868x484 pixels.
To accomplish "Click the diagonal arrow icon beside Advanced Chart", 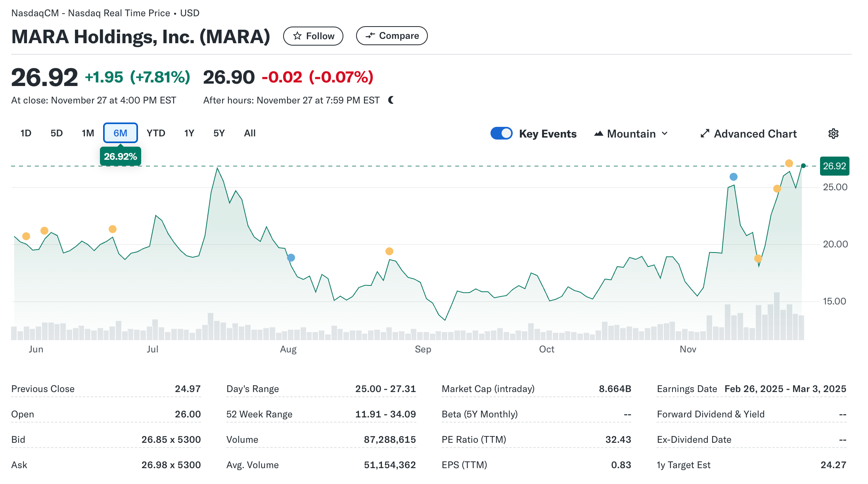I will 705,134.
